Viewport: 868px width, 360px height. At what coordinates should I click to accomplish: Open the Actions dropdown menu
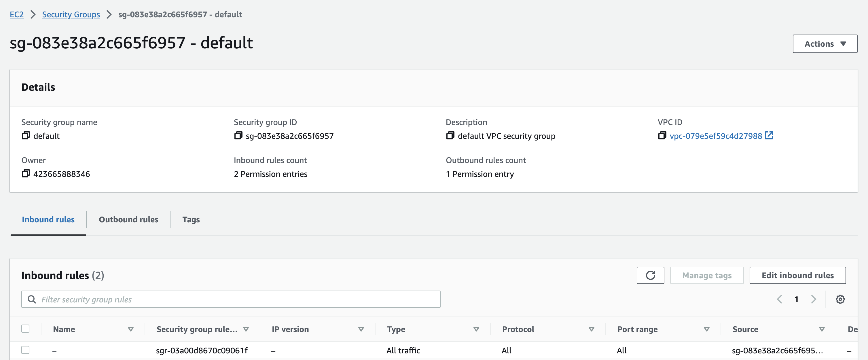coord(825,44)
